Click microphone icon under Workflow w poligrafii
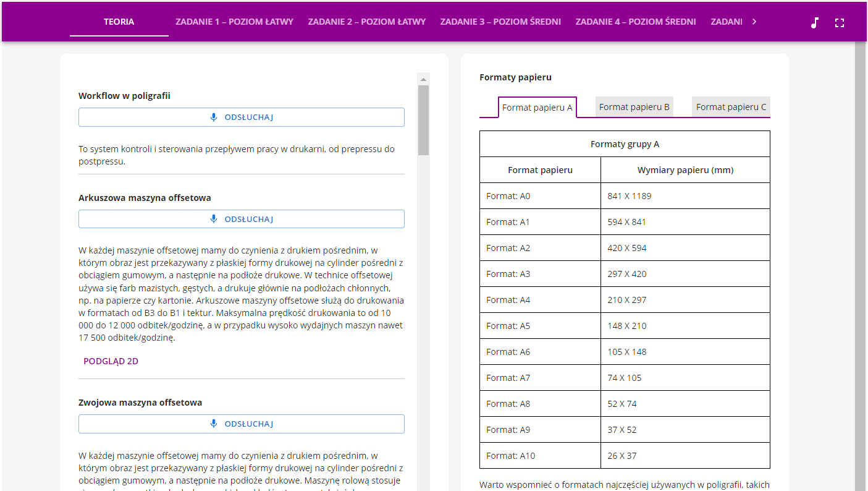 pos(214,117)
